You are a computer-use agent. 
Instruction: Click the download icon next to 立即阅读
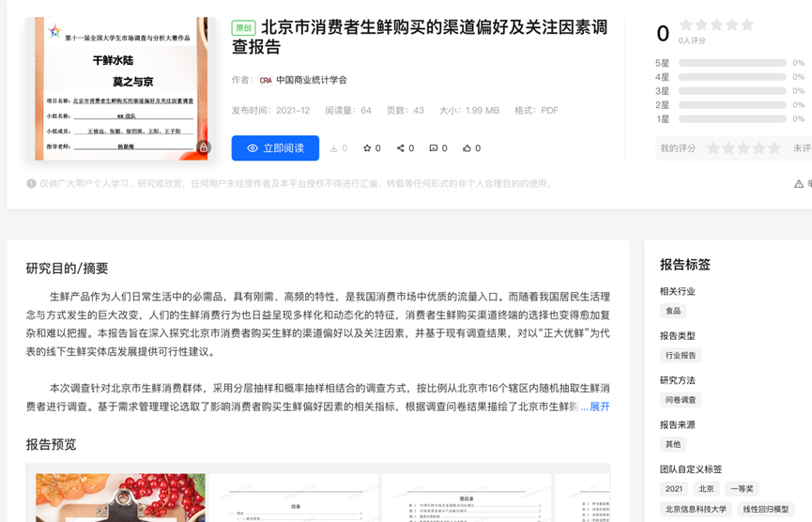pos(334,148)
